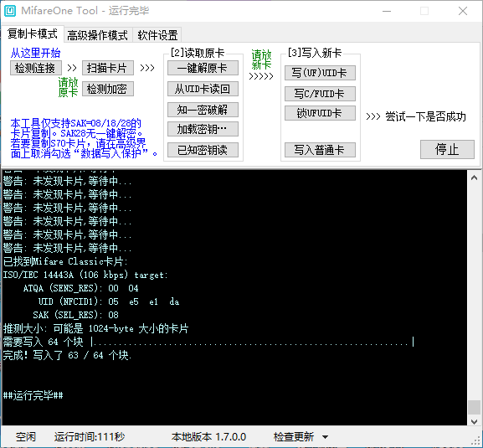Select the 复制卡模式 tab
This screenshot has width=483, height=448.
click(33, 33)
